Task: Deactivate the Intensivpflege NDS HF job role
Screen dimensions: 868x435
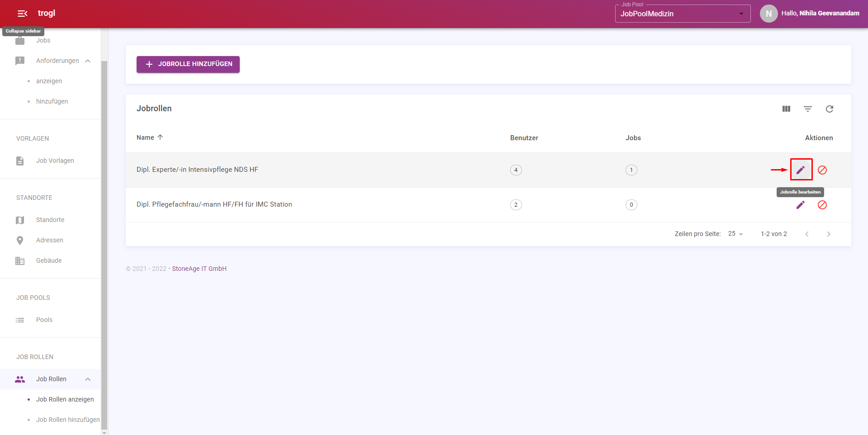Action: 822,170
